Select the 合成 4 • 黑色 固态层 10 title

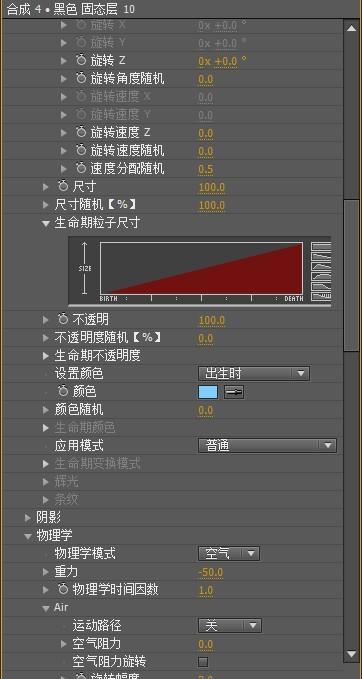(x=71, y=10)
